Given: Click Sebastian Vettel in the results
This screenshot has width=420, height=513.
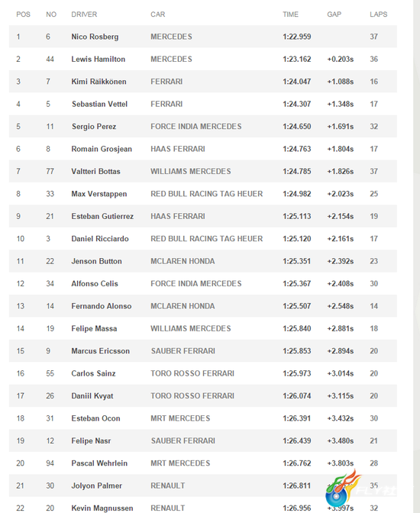Looking at the screenshot, I should click(99, 104).
